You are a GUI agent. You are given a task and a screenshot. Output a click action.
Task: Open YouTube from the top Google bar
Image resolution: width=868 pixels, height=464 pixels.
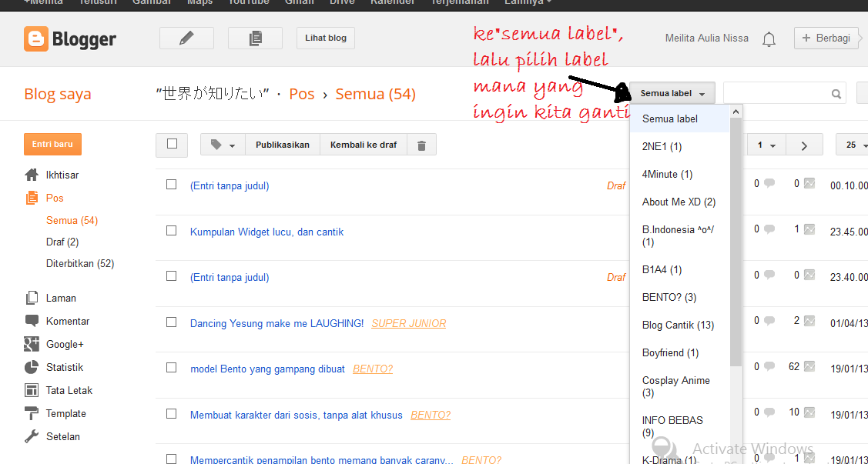coord(248,3)
